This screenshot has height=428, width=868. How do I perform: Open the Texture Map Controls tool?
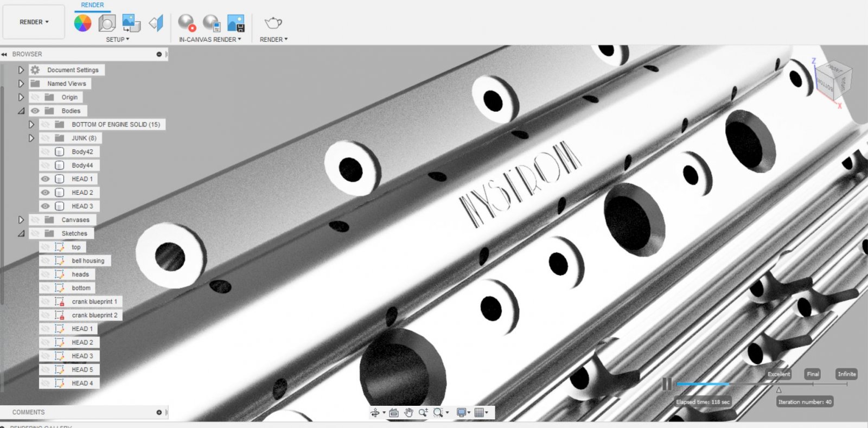click(x=156, y=23)
